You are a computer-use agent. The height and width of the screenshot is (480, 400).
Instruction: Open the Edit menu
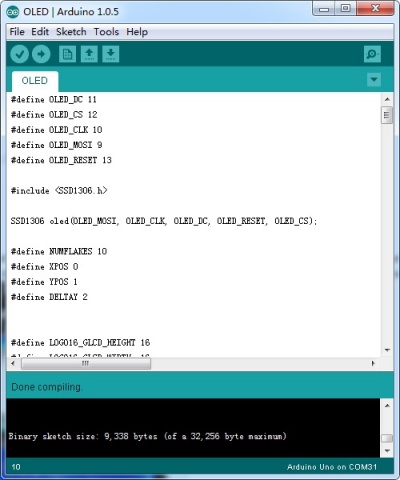40,32
